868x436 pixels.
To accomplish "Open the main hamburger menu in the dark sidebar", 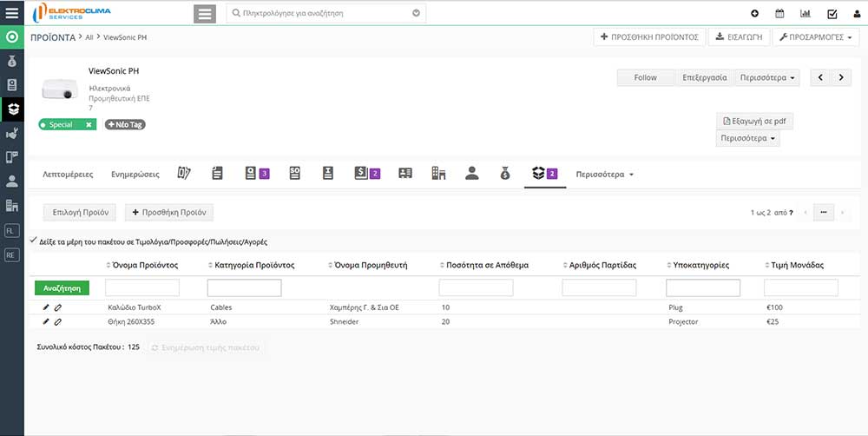I will 11,13.
